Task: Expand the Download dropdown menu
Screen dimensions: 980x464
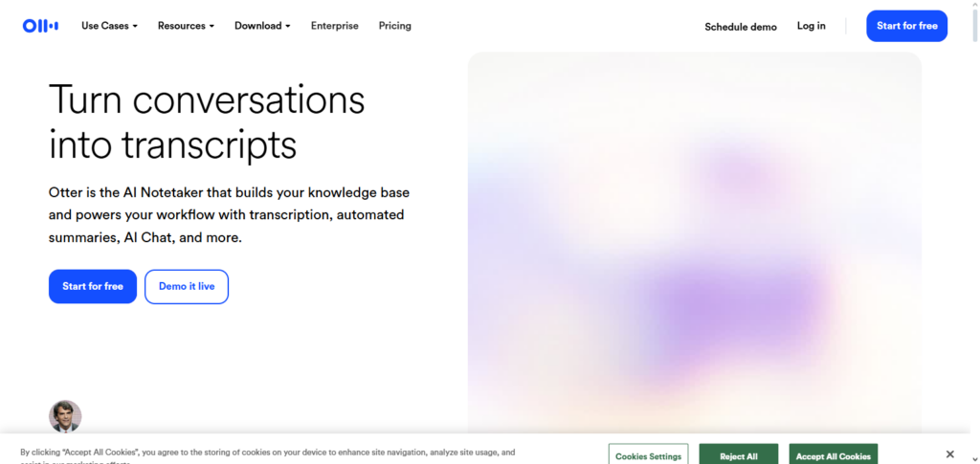Action: tap(262, 26)
